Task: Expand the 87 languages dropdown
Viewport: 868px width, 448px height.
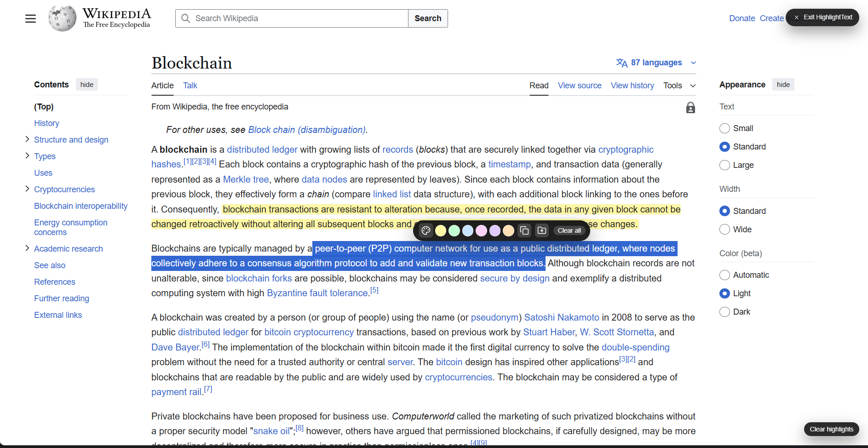Action: click(x=693, y=63)
